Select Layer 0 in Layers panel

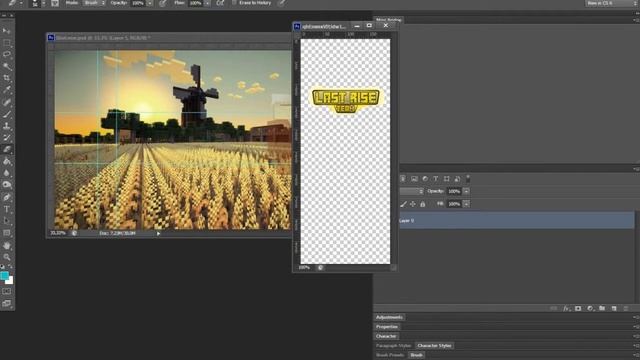tap(516, 220)
